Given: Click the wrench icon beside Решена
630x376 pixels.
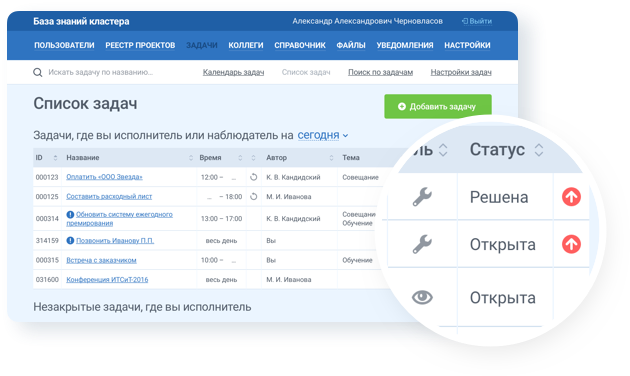Looking at the screenshot, I should click(422, 197).
